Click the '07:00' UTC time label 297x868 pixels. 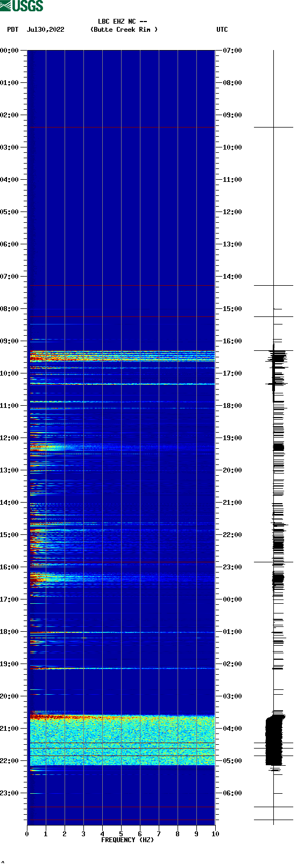(232, 51)
